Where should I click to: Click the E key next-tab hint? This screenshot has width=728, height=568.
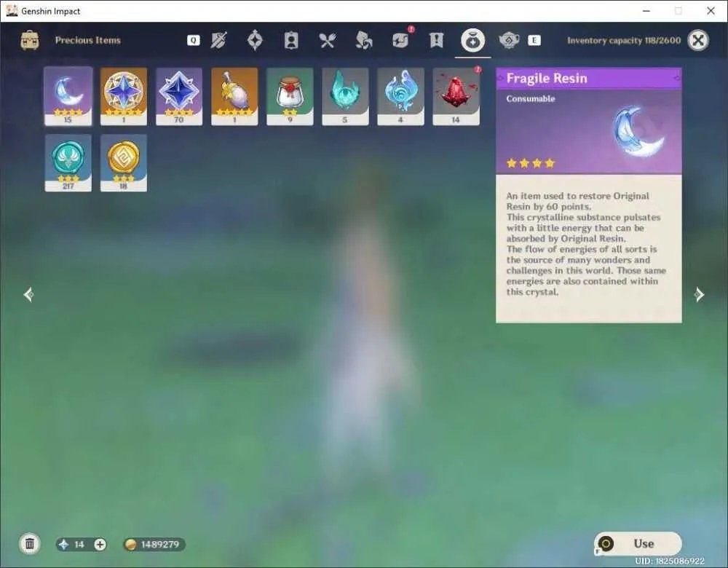tap(534, 40)
